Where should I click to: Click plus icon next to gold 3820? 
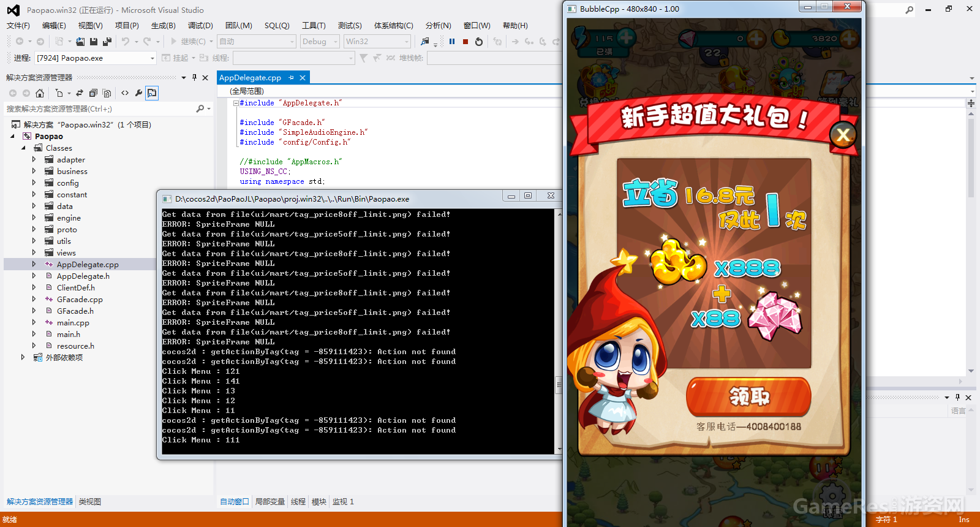pyautogui.click(x=849, y=39)
